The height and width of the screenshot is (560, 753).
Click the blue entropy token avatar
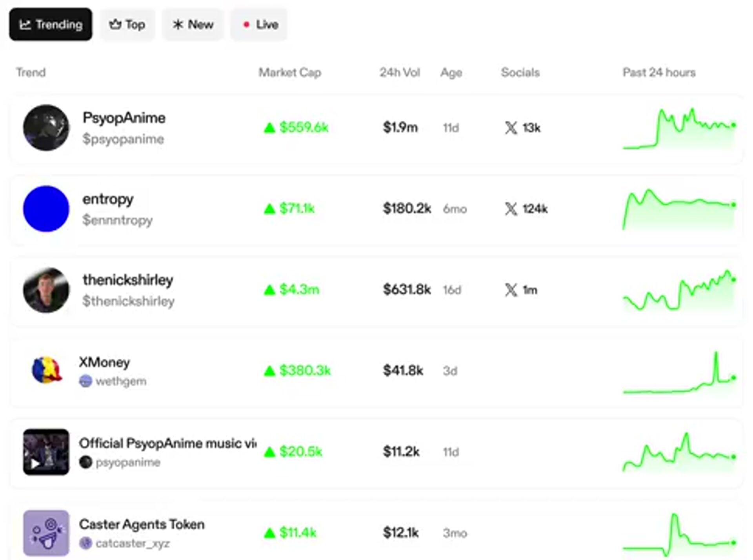46,209
